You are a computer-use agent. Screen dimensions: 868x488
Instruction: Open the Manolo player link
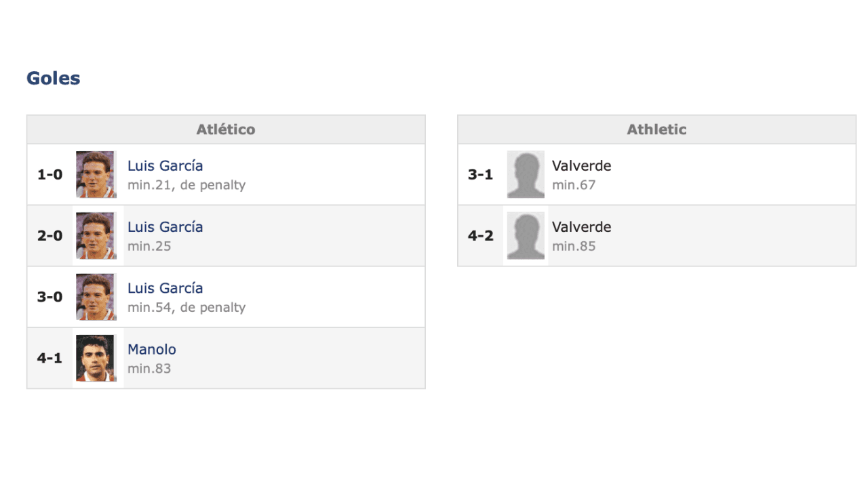[x=151, y=350]
